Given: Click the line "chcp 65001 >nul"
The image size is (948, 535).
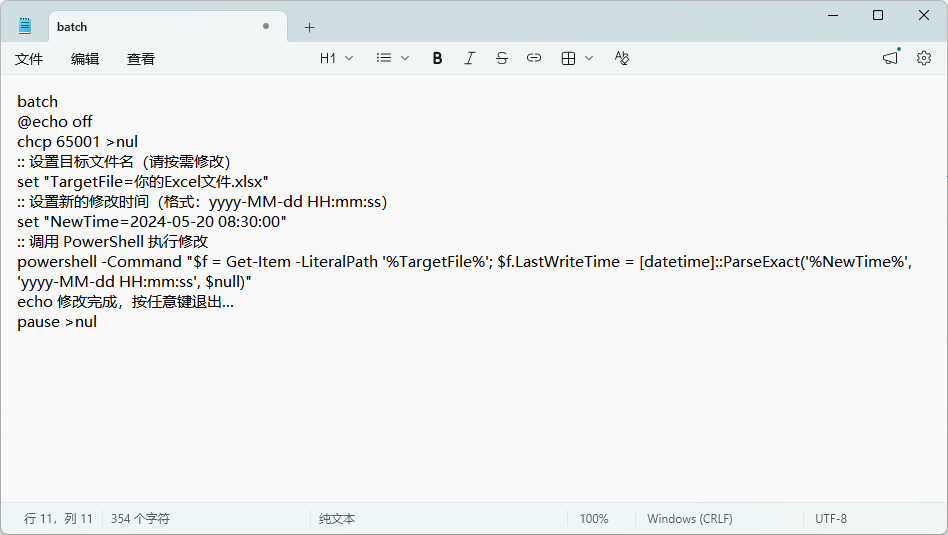Looking at the screenshot, I should (77, 141).
